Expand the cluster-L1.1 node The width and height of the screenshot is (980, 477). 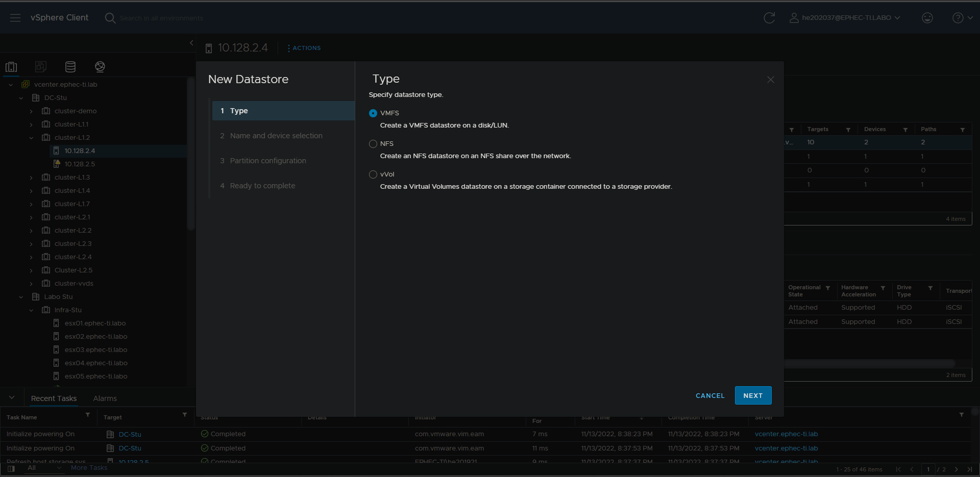pos(31,124)
